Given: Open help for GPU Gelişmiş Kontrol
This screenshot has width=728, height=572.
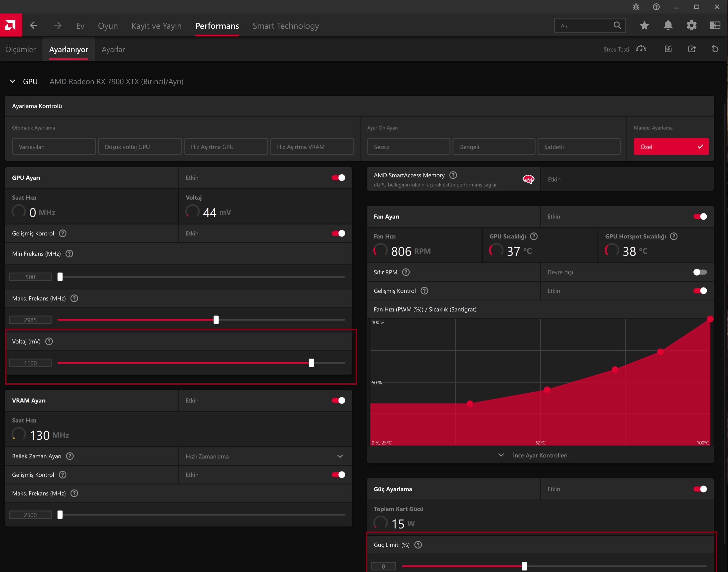Looking at the screenshot, I should pos(63,233).
